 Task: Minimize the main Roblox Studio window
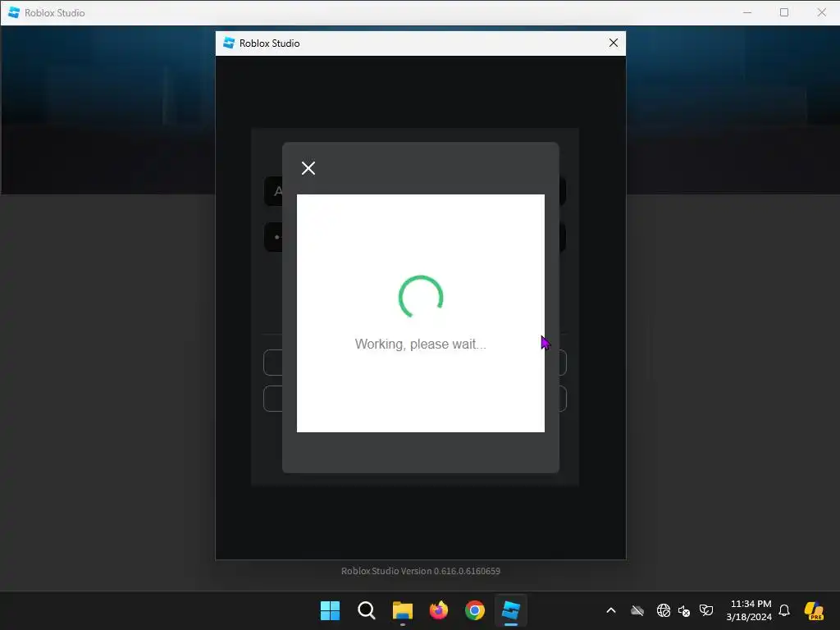pos(747,12)
